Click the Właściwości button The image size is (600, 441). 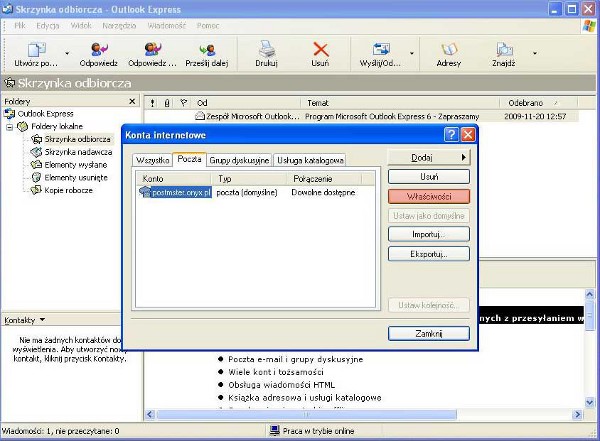tap(429, 196)
